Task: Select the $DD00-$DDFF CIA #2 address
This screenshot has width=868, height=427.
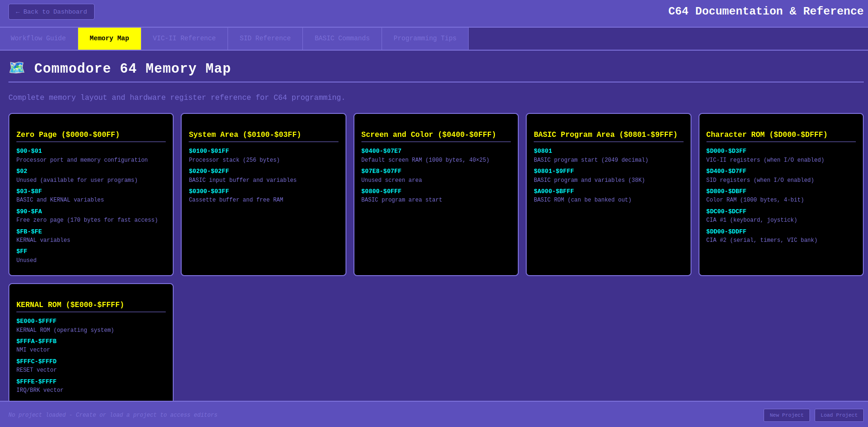Action: [x=727, y=232]
